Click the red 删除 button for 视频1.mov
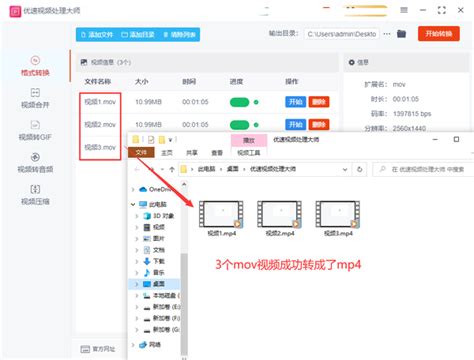The width and height of the screenshot is (474, 360). (319, 102)
